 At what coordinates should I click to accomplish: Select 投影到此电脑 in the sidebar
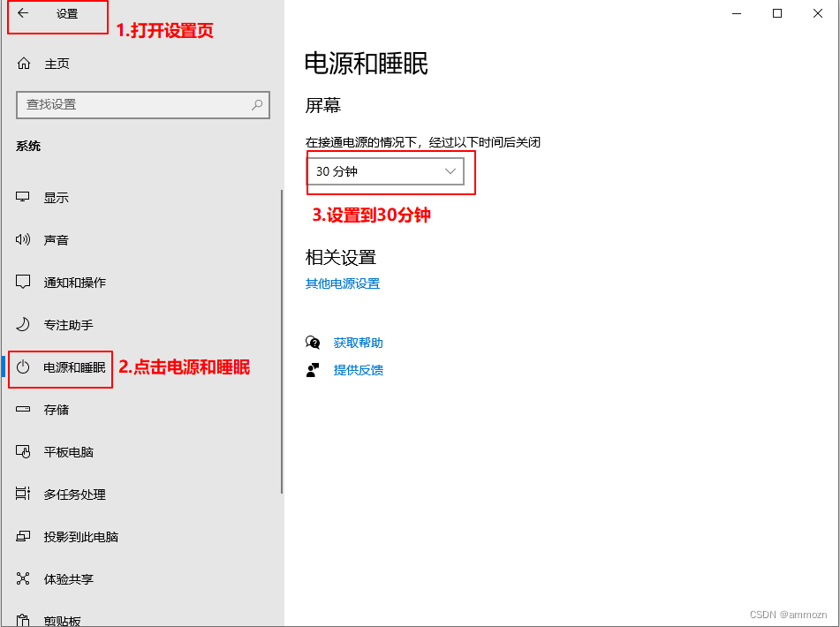[81, 537]
